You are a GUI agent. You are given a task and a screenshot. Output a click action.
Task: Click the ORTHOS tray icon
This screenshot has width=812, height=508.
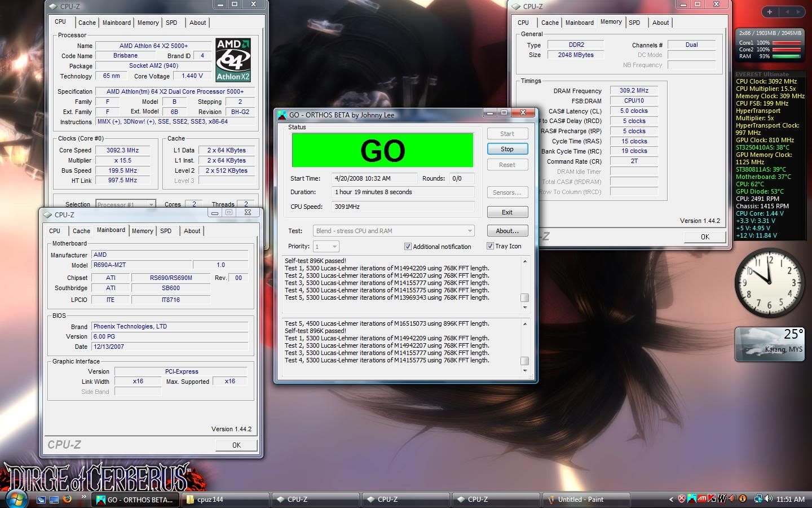(692, 499)
